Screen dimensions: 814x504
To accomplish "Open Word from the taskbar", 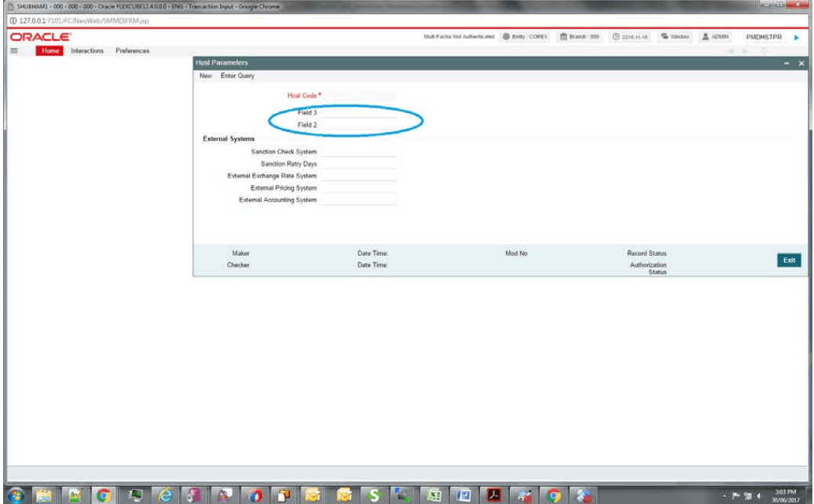I will coord(463,495).
